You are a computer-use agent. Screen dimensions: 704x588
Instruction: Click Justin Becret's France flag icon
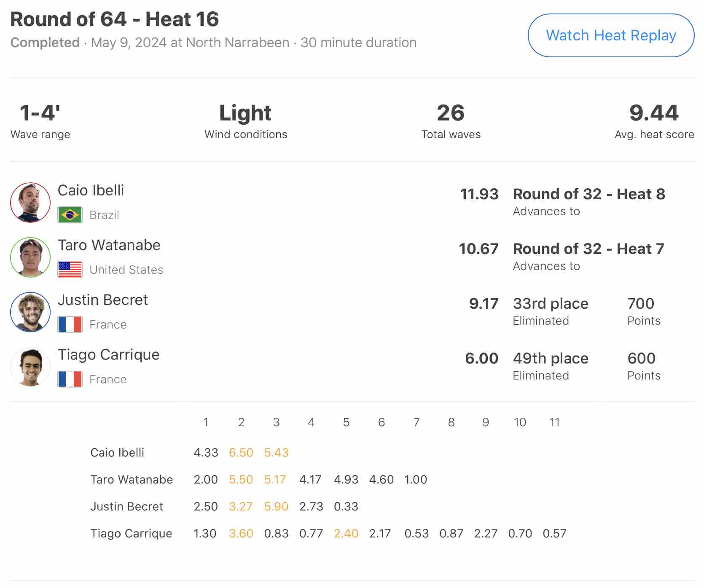(x=70, y=324)
